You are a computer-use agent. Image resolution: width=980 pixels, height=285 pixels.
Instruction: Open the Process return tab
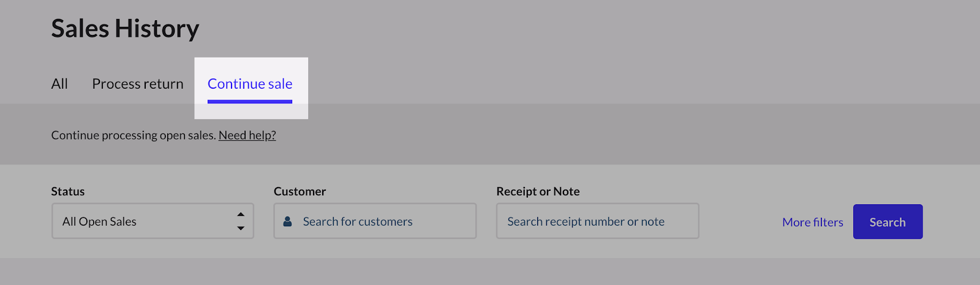(138, 84)
